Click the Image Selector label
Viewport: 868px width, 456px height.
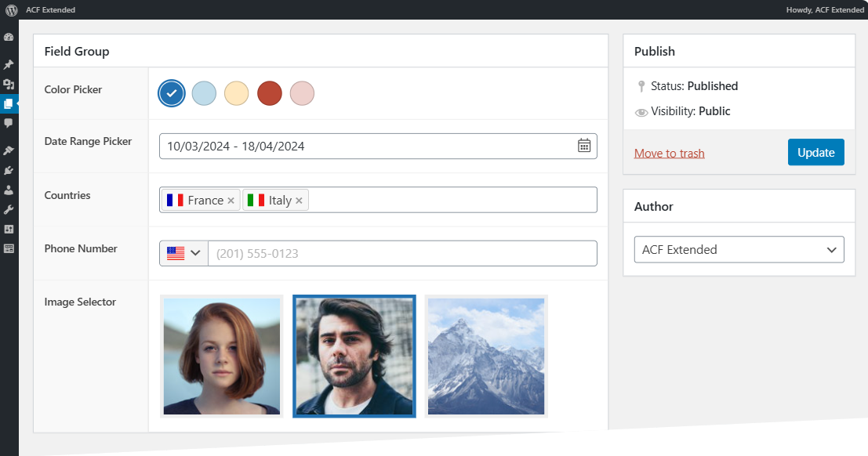point(80,302)
